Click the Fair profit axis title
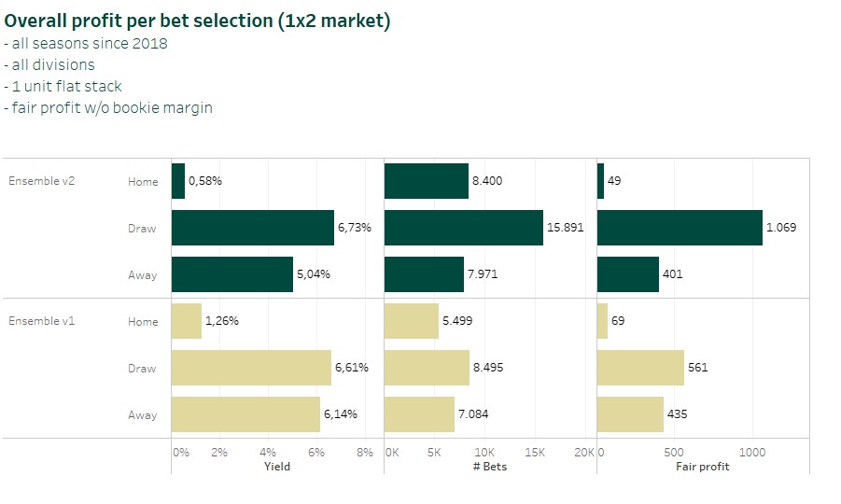 [702, 467]
